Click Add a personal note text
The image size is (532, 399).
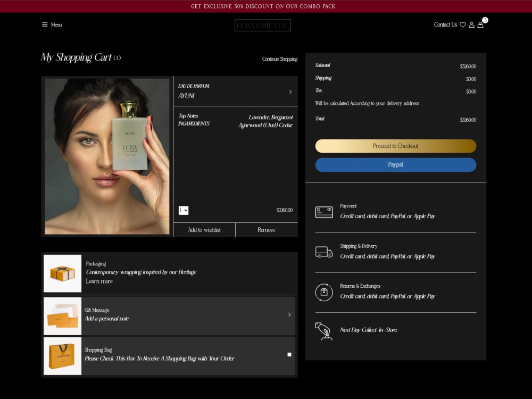pos(106,319)
